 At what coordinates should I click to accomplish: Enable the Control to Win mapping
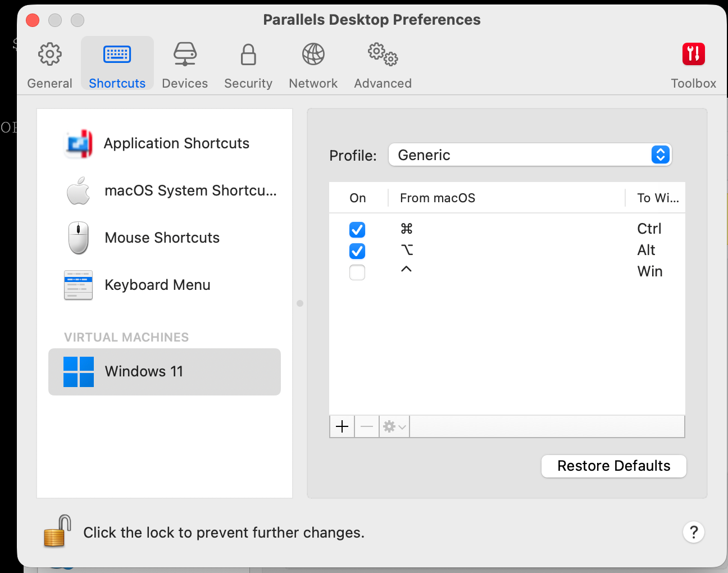357,272
